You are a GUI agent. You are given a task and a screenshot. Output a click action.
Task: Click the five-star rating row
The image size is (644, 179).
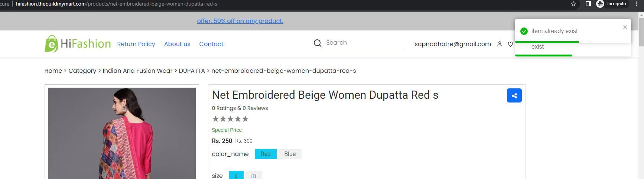point(230,119)
